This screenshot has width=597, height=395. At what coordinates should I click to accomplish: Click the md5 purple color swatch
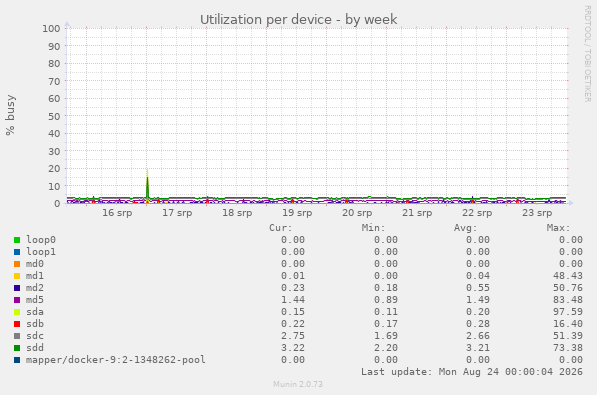click(17, 300)
